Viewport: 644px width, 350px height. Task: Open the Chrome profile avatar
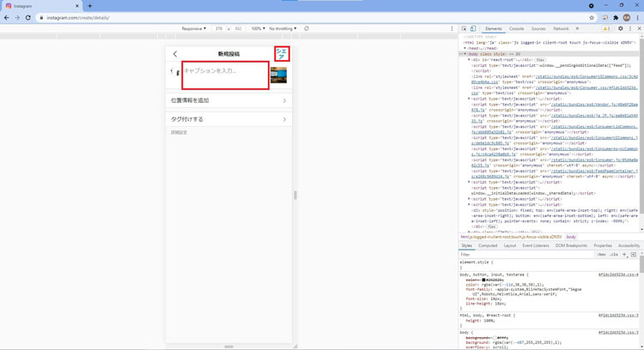pyautogui.click(x=626, y=18)
